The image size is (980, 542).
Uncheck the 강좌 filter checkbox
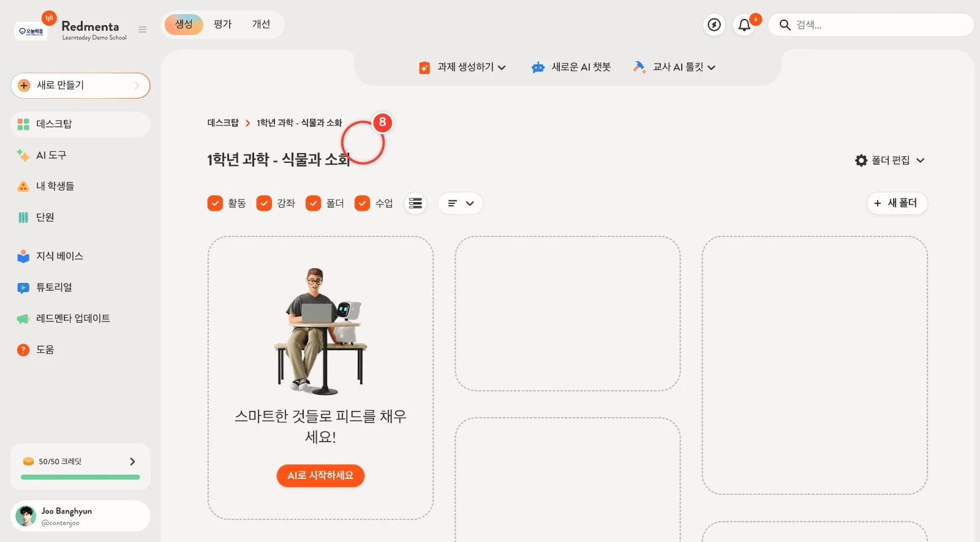(x=264, y=203)
